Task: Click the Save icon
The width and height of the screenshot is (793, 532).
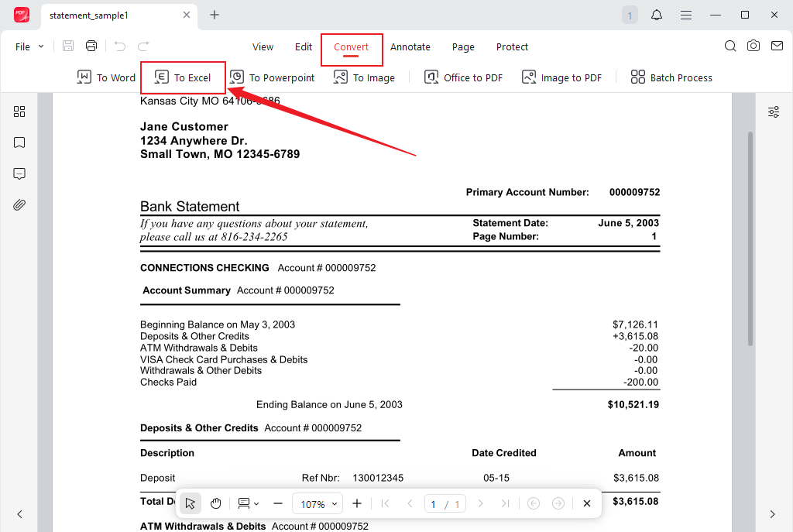Action: pyautogui.click(x=67, y=46)
